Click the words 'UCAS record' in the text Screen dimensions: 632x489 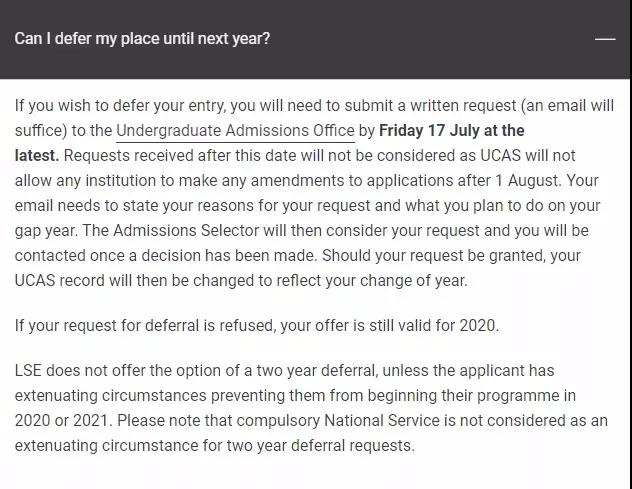pos(60,281)
